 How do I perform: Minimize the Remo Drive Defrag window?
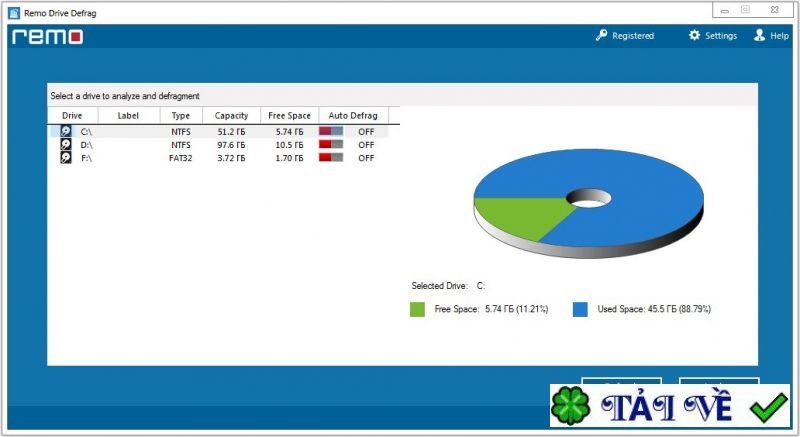pos(724,11)
